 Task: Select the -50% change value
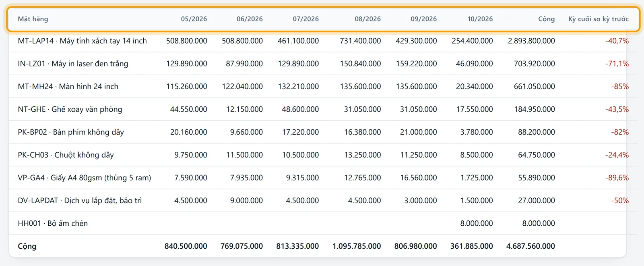coord(620,201)
